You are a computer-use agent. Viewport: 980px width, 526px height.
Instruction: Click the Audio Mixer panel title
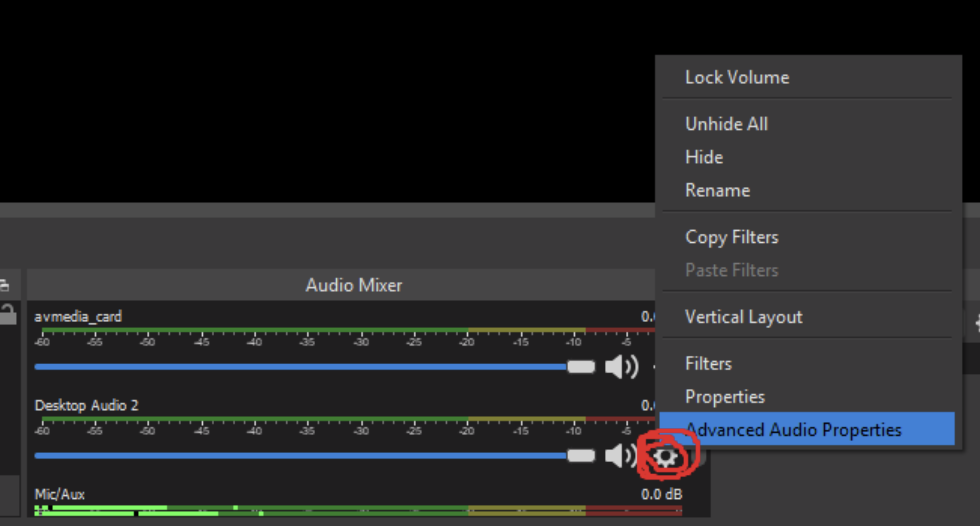354,285
